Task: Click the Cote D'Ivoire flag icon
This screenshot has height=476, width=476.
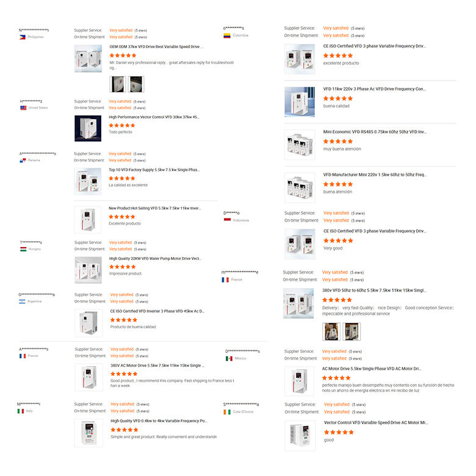Action: pos(227,412)
